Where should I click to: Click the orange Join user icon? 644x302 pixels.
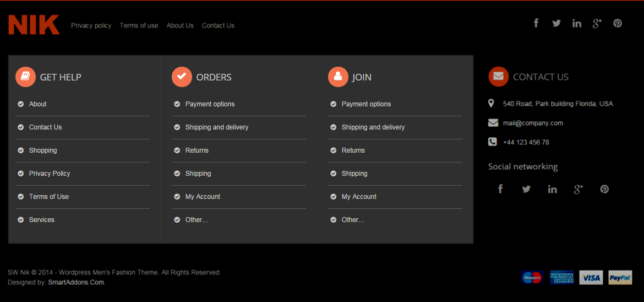tap(338, 77)
